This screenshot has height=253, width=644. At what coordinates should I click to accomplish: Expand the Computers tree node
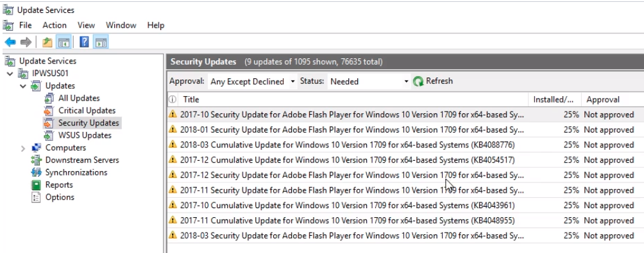tap(23, 148)
